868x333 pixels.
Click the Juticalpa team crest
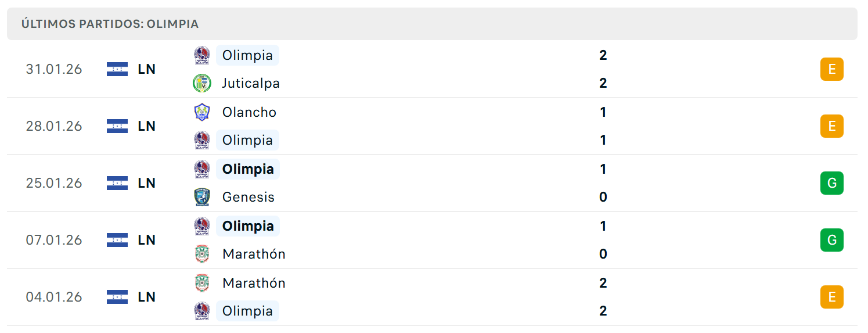pos(202,83)
